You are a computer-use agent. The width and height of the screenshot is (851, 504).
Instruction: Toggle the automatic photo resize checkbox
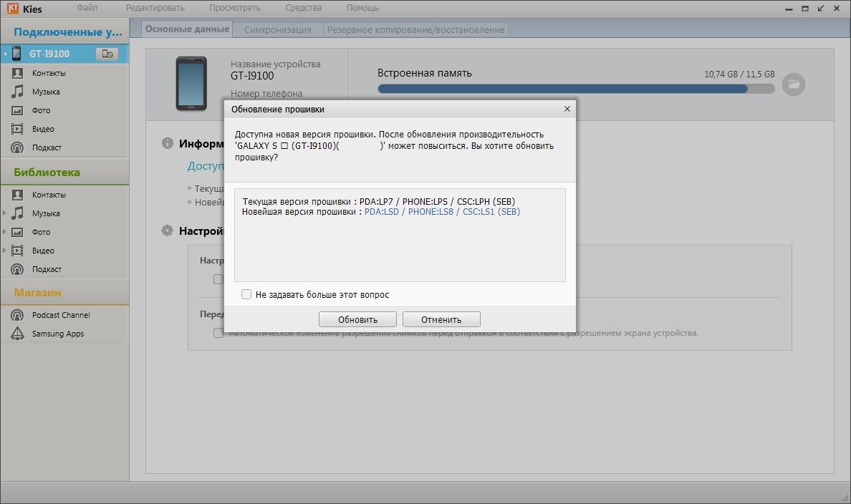click(x=218, y=333)
